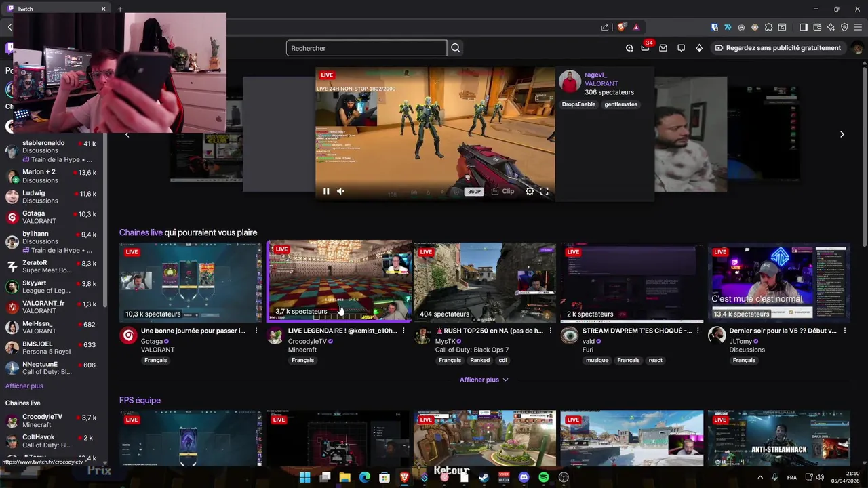The width and height of the screenshot is (868, 488).
Task: Open the whispers chat bubble icon
Action: click(681, 48)
